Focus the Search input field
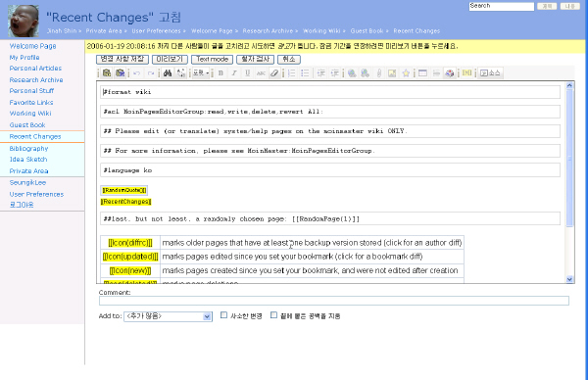This screenshot has width=588, height=380. [x=502, y=7]
